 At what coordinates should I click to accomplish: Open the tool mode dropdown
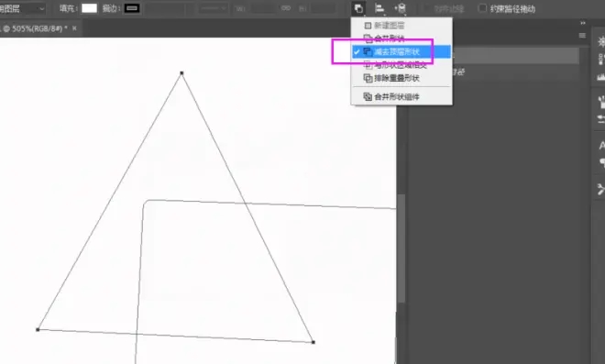pyautogui.click(x=22, y=8)
